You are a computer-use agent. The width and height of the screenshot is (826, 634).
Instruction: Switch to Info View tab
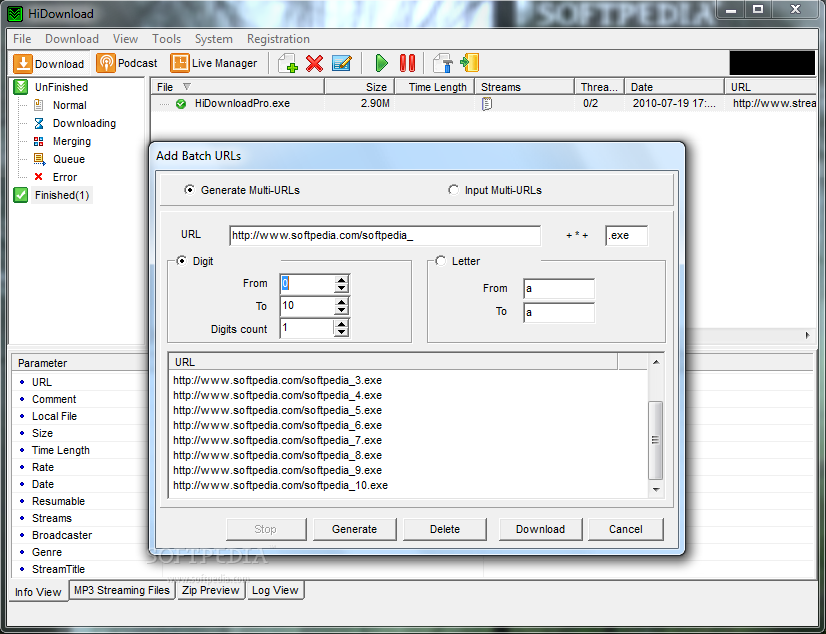[38, 592]
